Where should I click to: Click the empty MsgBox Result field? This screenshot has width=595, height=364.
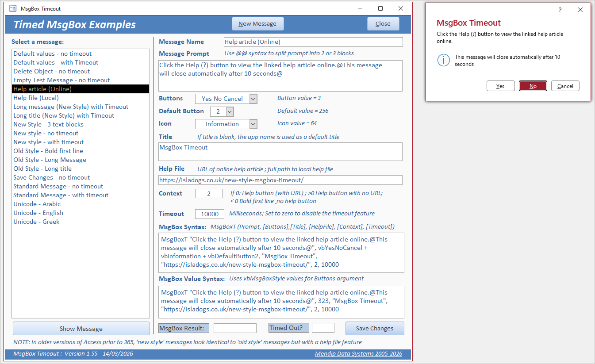pos(235,328)
